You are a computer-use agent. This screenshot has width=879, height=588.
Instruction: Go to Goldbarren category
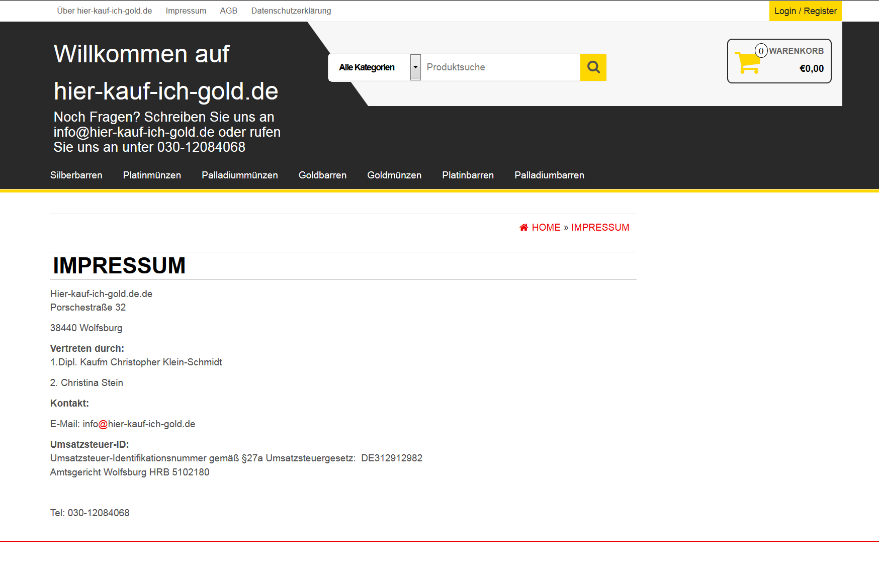(x=322, y=175)
